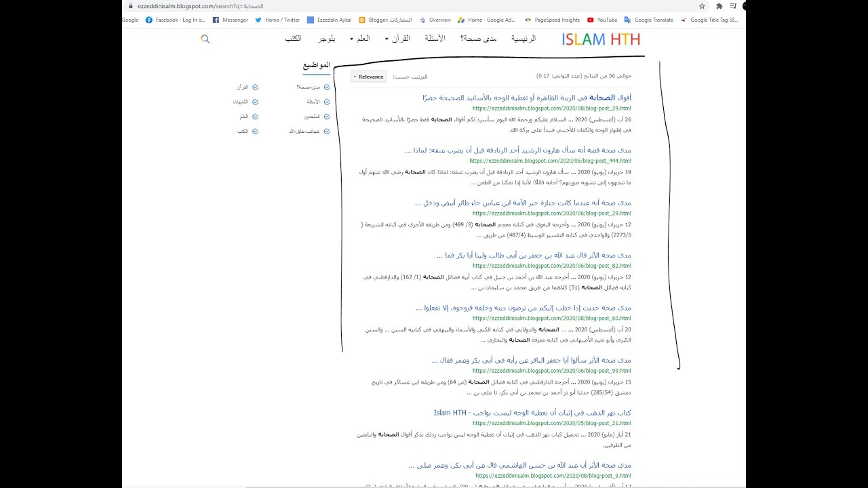Click green URL ending blog-post_60.html
Screen dimensions: 868x488
coord(552,318)
